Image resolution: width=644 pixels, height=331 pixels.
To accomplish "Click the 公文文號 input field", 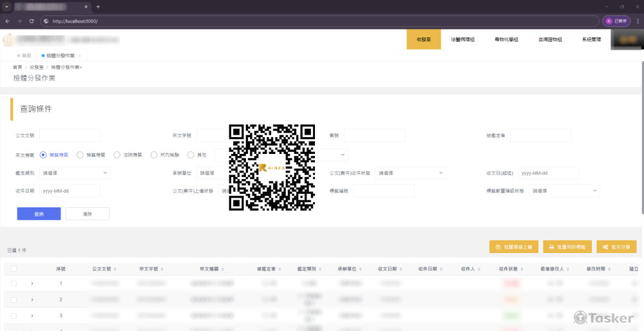I will [x=70, y=135].
